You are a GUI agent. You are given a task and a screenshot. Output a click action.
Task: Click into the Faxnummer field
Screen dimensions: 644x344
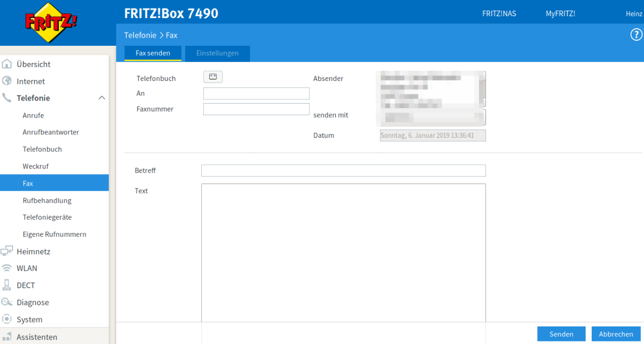point(256,109)
